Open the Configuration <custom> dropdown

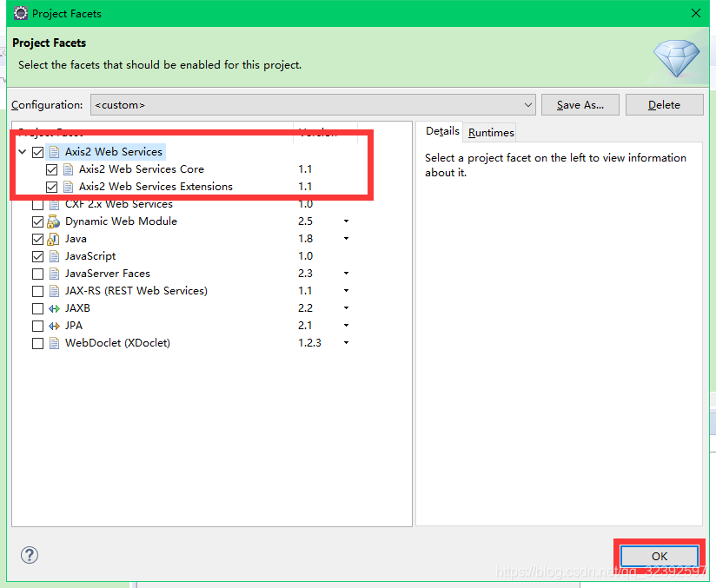point(313,105)
